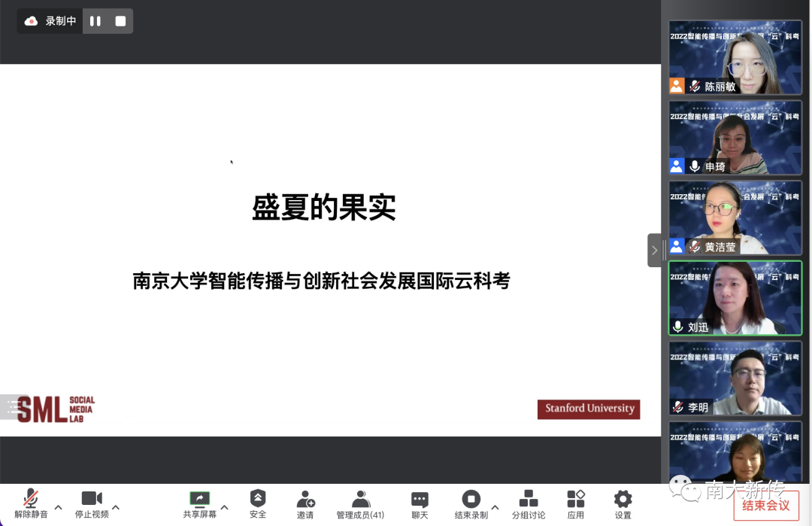Open the 设置 meeting settings
Screen dimensions: 812x526
coord(623,504)
